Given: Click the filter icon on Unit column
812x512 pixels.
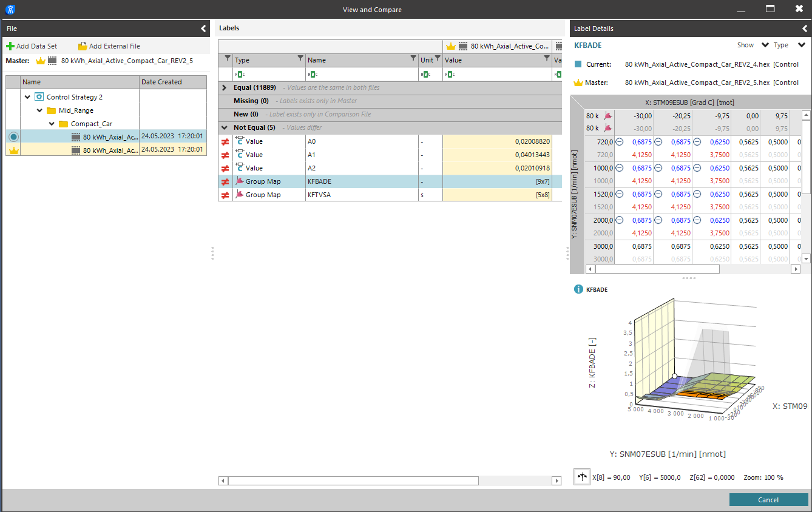Looking at the screenshot, I should tap(438, 59).
